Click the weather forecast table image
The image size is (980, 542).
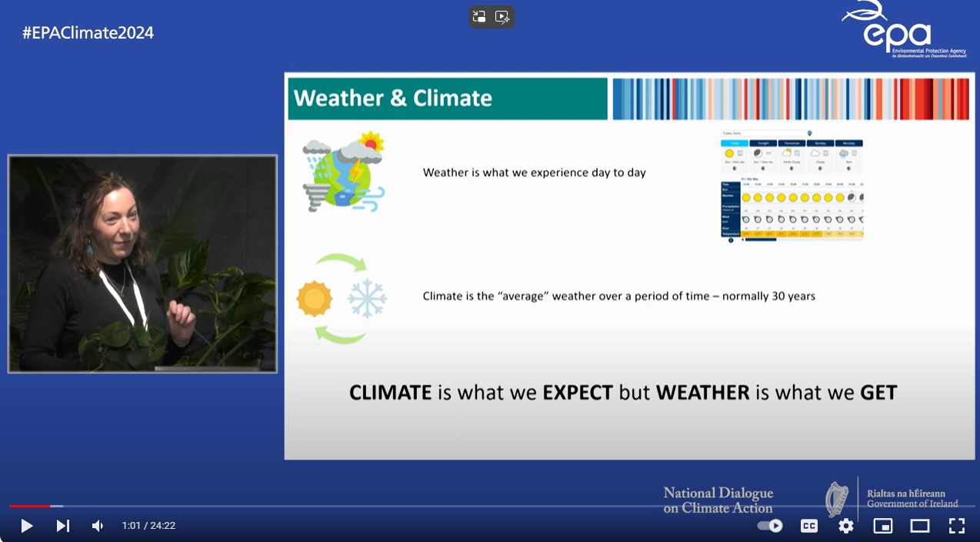(x=791, y=186)
